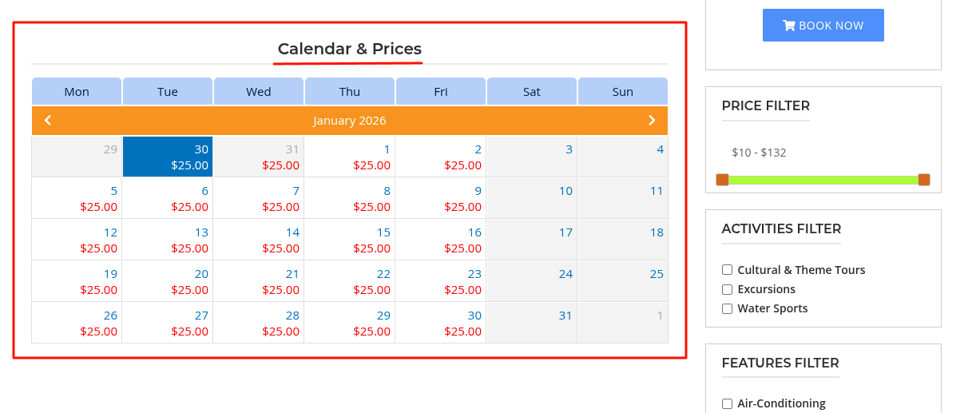Click the Sat weekday column header
980x413 pixels.
coord(532,92)
